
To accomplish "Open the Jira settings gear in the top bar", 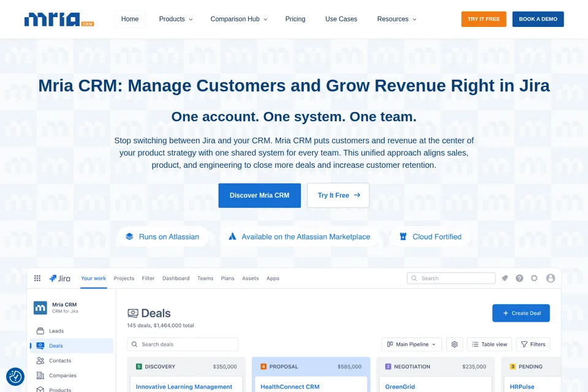I will click(x=534, y=278).
